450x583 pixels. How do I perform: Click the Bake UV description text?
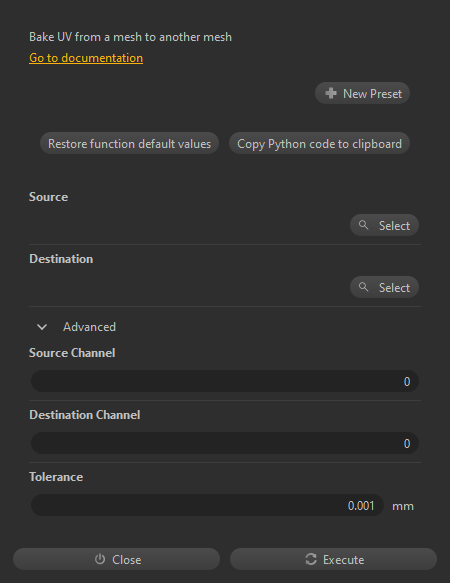point(131,37)
